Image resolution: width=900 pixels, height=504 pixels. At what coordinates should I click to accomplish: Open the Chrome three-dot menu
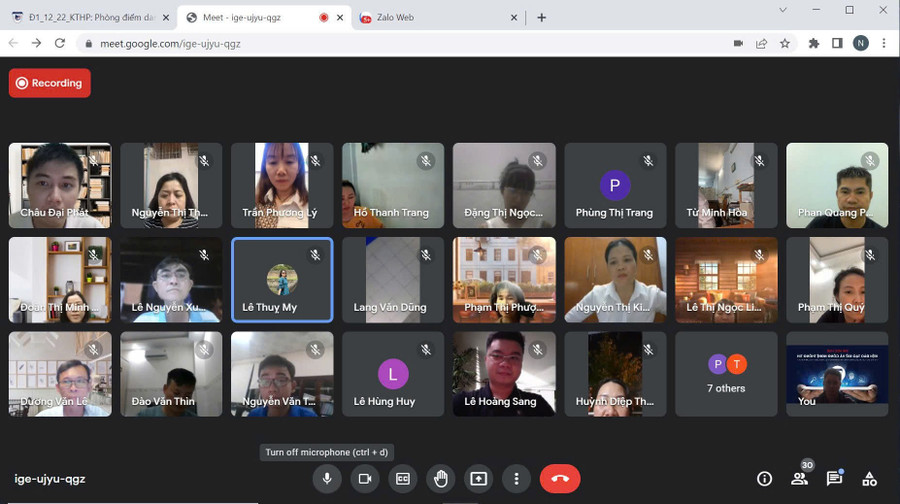click(884, 43)
